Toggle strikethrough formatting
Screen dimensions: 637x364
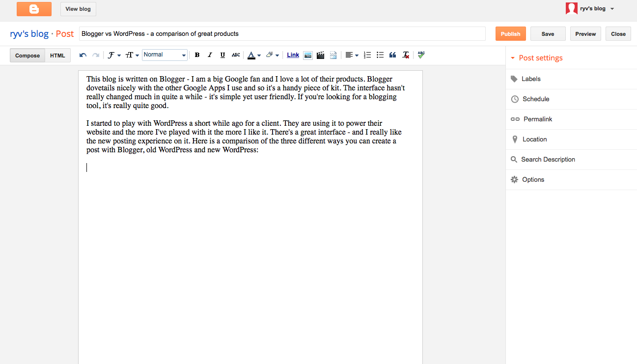236,55
